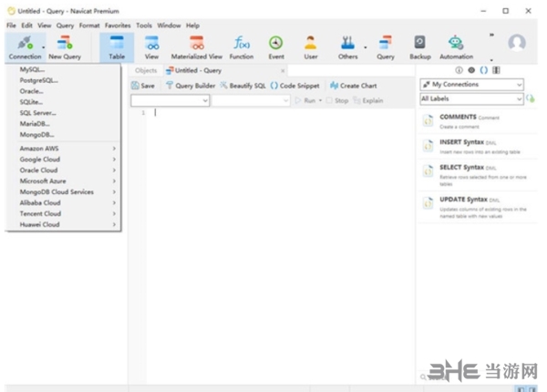Select the COMMENTS snippet
This screenshot has width=547, height=392.
click(478, 121)
